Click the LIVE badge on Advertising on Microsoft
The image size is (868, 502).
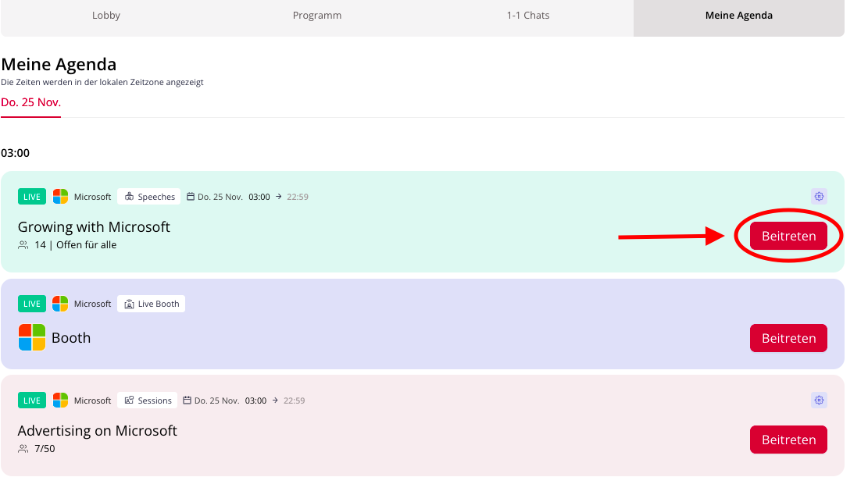(x=31, y=401)
